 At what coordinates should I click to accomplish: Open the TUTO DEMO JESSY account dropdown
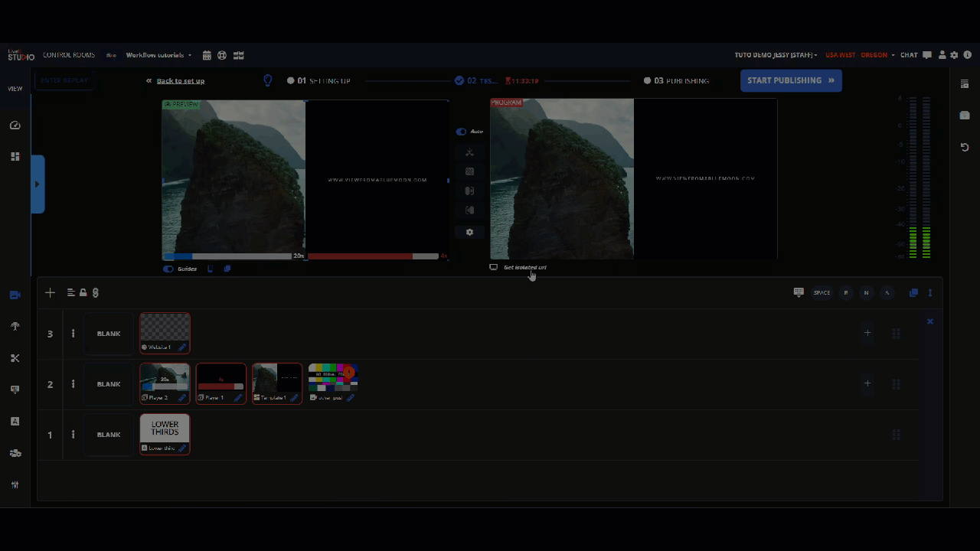[776, 55]
